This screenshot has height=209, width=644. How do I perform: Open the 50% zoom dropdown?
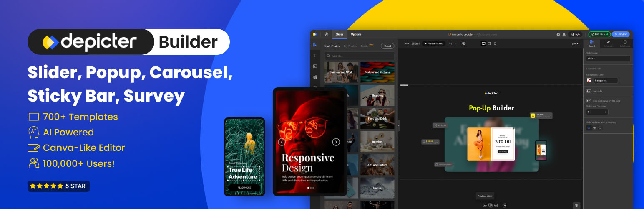click(x=575, y=43)
